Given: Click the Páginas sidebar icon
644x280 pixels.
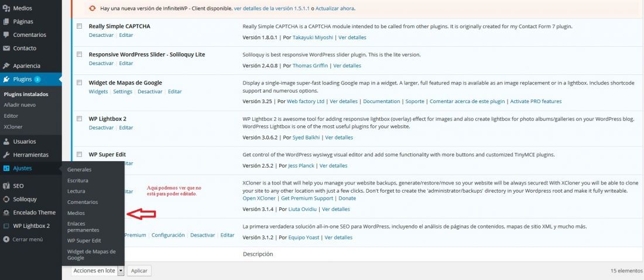Looking at the screenshot, I should (6, 21).
